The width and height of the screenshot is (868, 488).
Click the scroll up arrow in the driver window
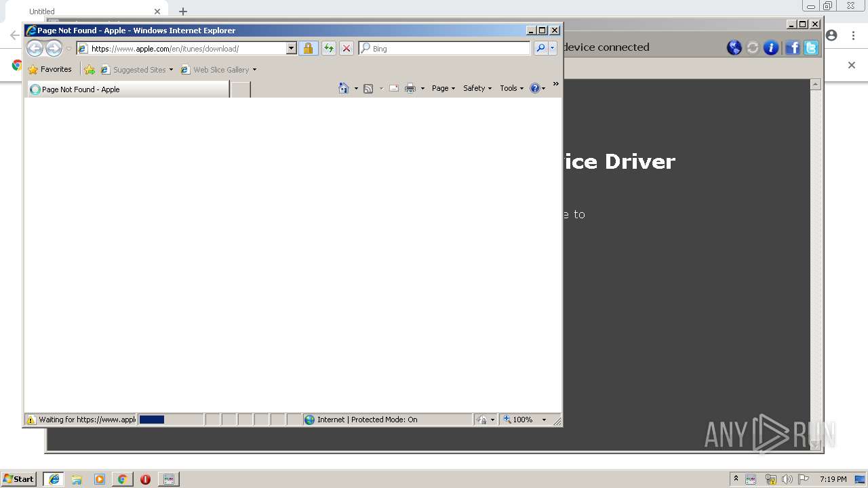(816, 85)
